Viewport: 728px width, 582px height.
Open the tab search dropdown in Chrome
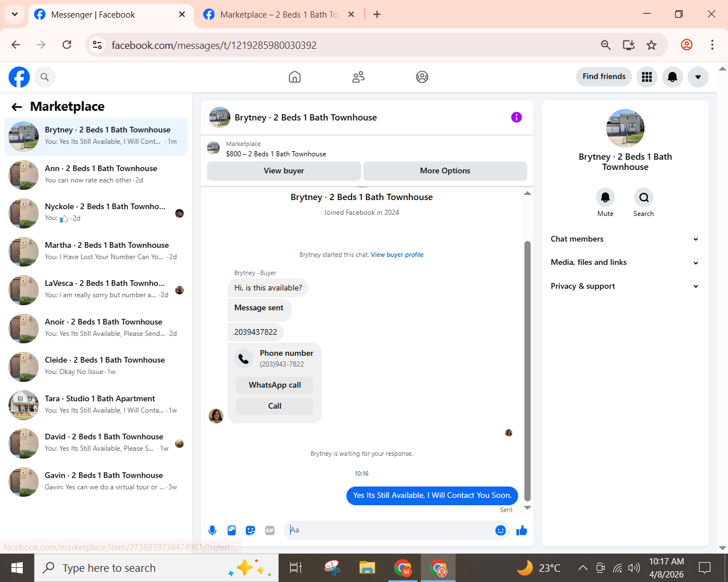[15, 15]
